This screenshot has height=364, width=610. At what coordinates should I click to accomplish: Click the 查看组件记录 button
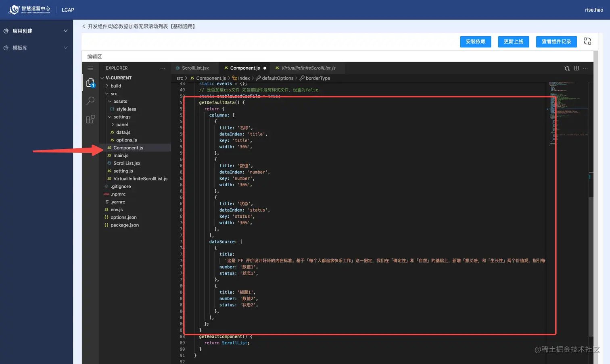pos(556,42)
